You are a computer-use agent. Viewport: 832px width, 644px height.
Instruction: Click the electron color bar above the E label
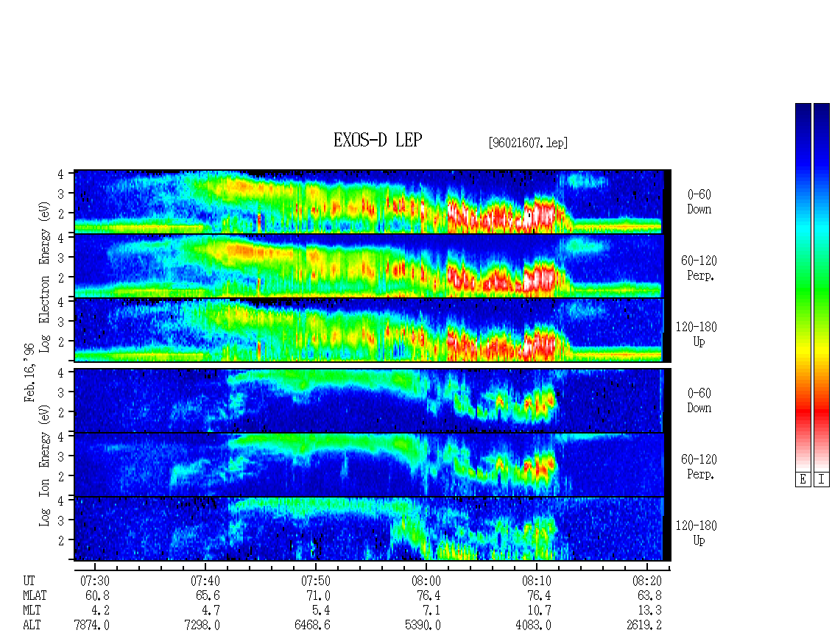click(803, 286)
